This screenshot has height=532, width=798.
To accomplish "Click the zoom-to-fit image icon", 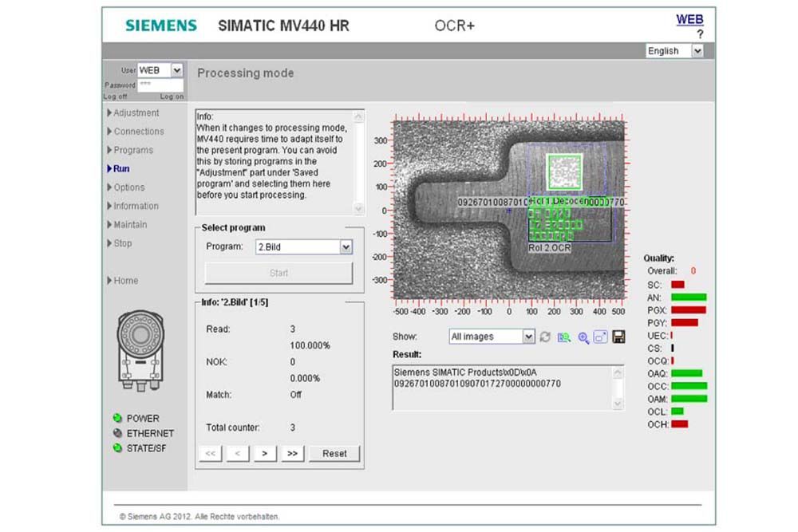I will [564, 337].
